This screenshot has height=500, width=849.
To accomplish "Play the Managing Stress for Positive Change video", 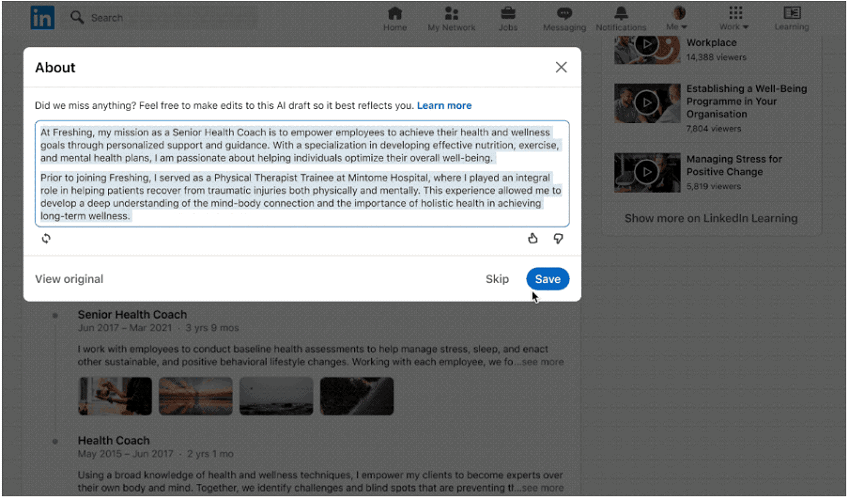I will 647,173.
